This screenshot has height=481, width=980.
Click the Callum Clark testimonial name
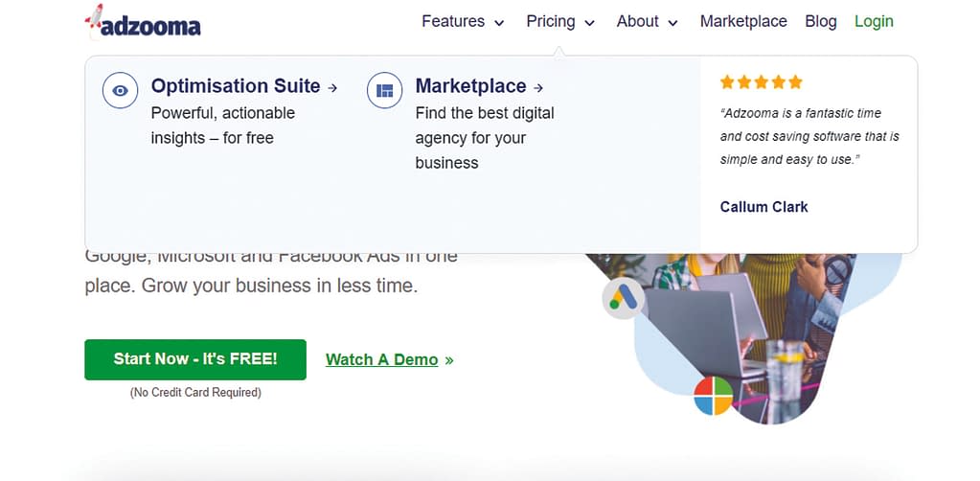(x=763, y=206)
